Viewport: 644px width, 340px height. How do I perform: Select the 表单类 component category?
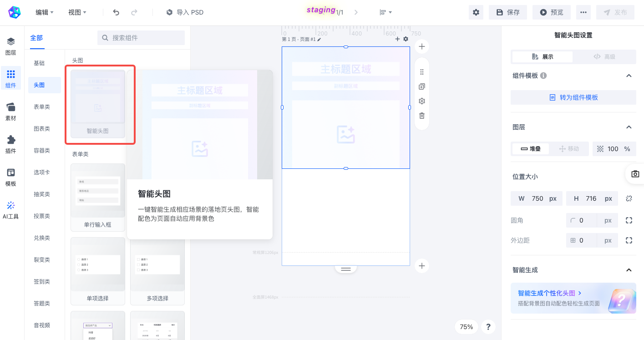click(42, 107)
